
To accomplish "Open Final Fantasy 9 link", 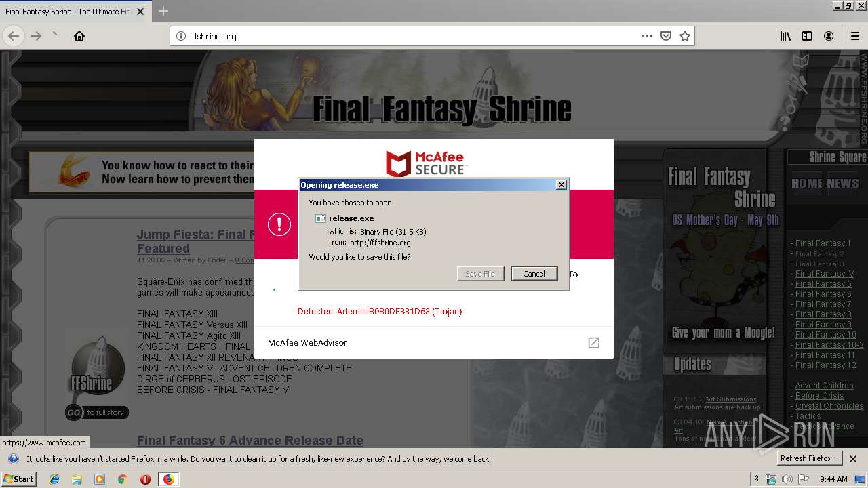I will tap(823, 325).
